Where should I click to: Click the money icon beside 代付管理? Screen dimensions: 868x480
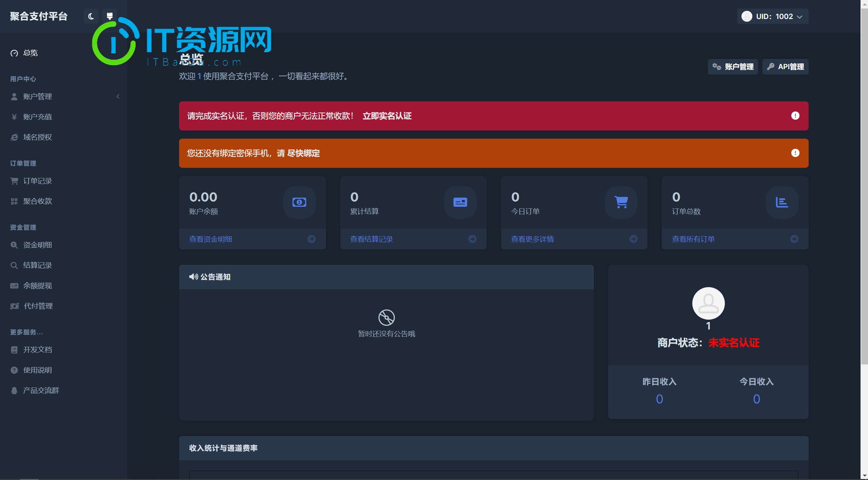point(15,306)
